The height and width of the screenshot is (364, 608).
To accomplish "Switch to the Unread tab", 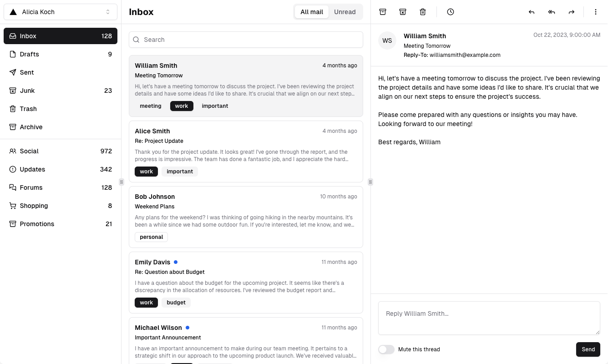I will [x=345, y=12].
